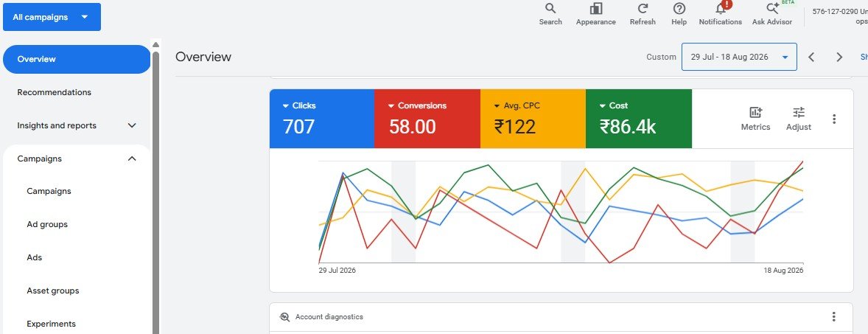Open the Appearance settings
This screenshot has width=868, height=334.
coord(595,15)
